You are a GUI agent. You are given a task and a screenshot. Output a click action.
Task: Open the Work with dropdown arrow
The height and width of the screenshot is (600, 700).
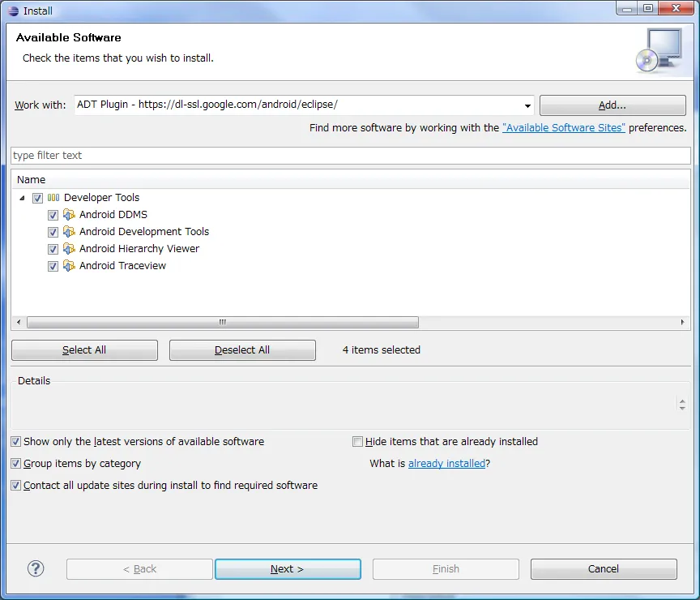(527, 106)
